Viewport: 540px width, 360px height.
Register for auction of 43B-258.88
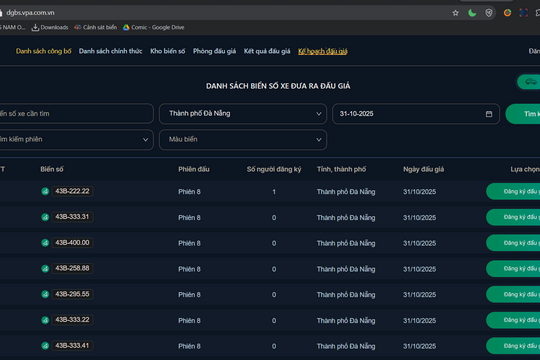pos(513,269)
